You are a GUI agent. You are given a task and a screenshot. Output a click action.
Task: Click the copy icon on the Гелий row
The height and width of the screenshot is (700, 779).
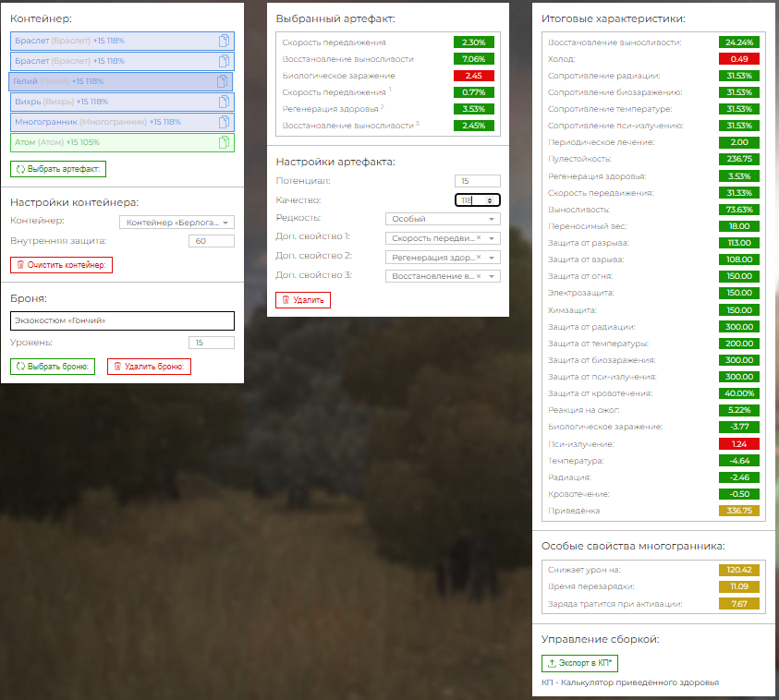click(221, 81)
